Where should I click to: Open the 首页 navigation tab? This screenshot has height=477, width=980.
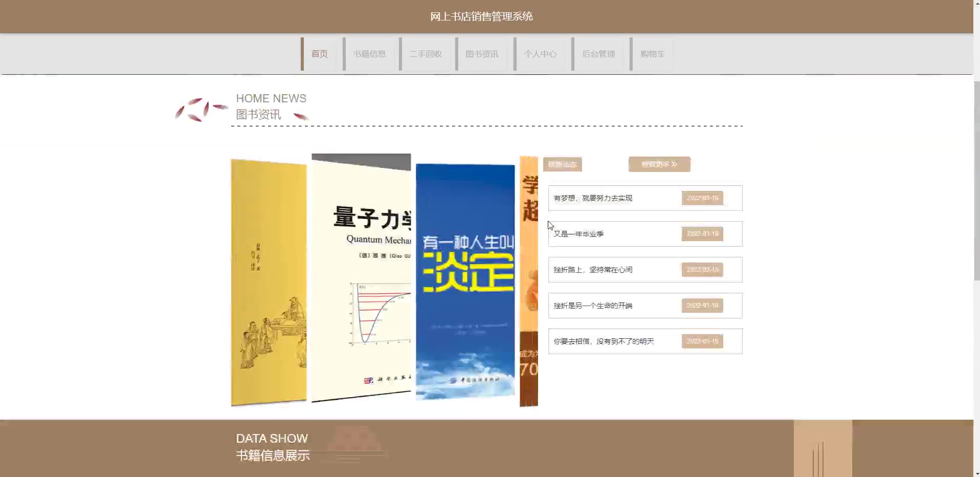(319, 54)
